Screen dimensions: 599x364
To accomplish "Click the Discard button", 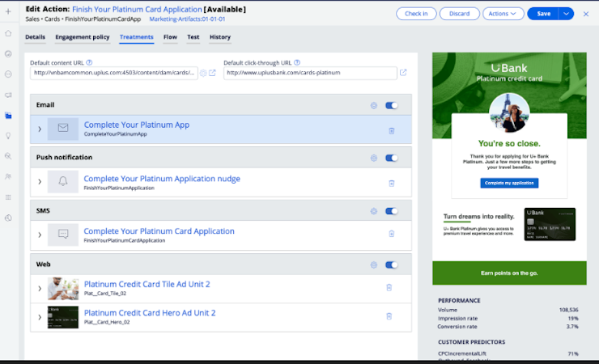I will (x=459, y=14).
